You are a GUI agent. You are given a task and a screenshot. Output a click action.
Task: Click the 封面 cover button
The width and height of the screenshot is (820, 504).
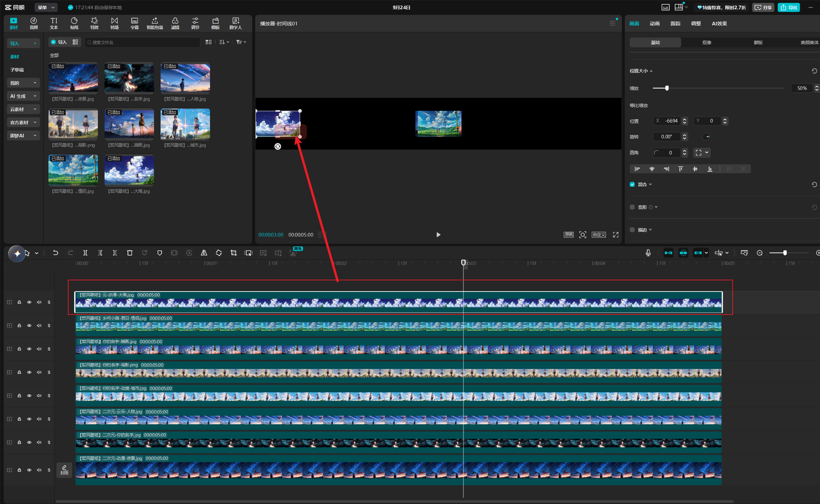coord(64,470)
